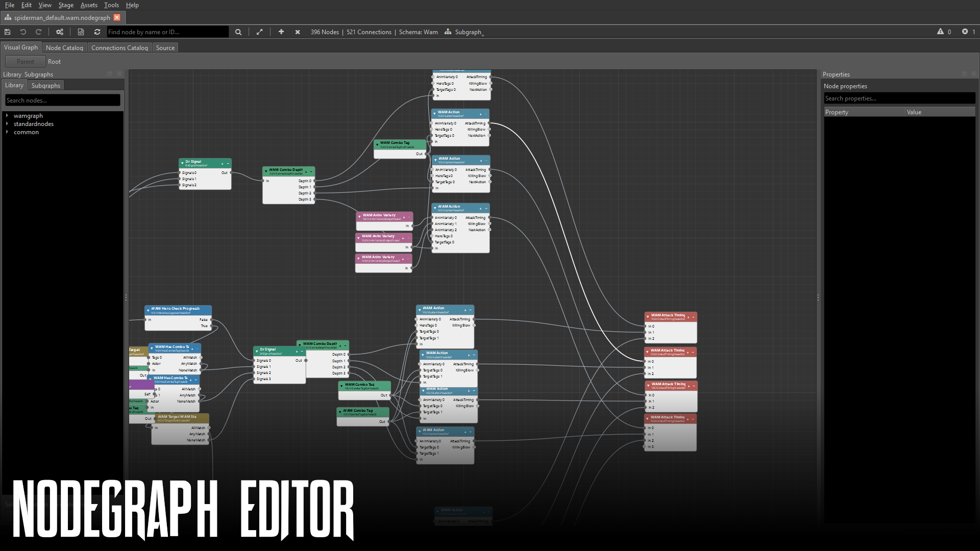Viewport: 980px width, 551px height.
Task: Open the File menu
Action: point(10,5)
